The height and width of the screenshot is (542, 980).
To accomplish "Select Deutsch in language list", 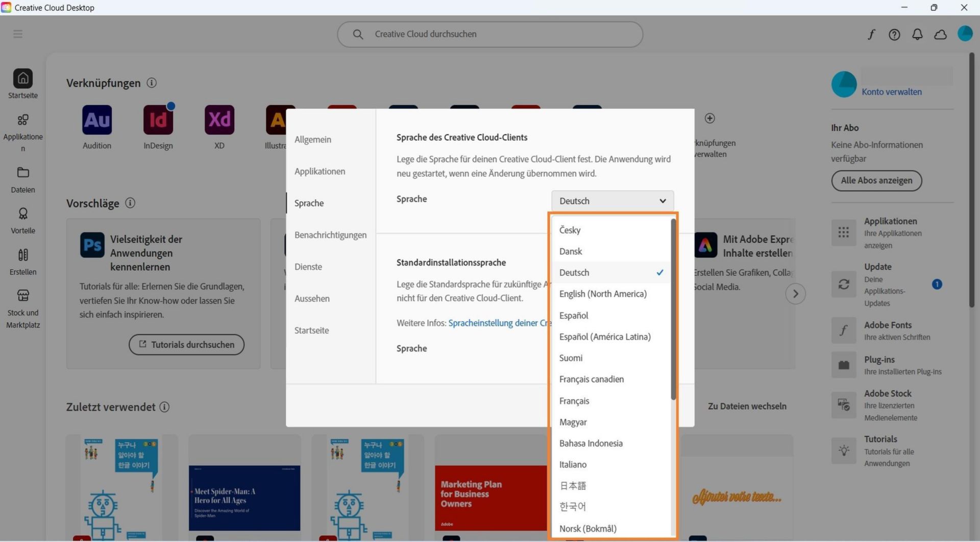I will pyautogui.click(x=611, y=273).
